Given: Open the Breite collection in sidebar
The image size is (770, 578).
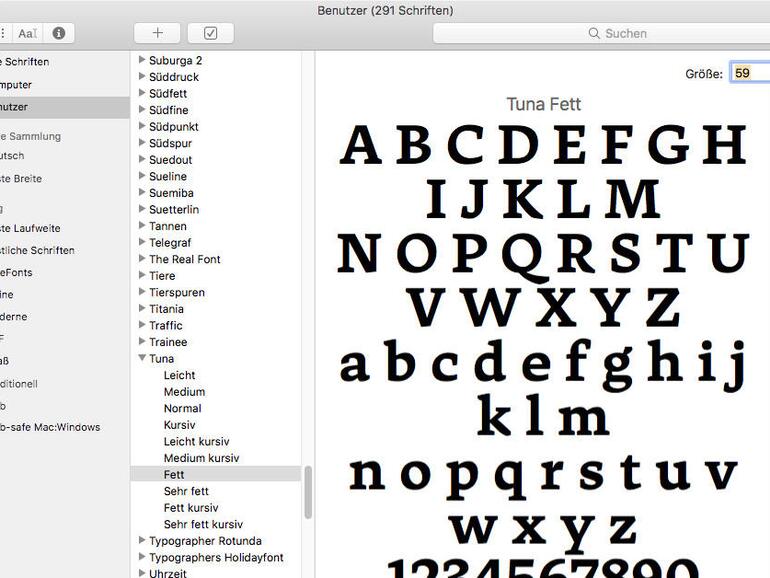Looking at the screenshot, I should click(x=21, y=179).
